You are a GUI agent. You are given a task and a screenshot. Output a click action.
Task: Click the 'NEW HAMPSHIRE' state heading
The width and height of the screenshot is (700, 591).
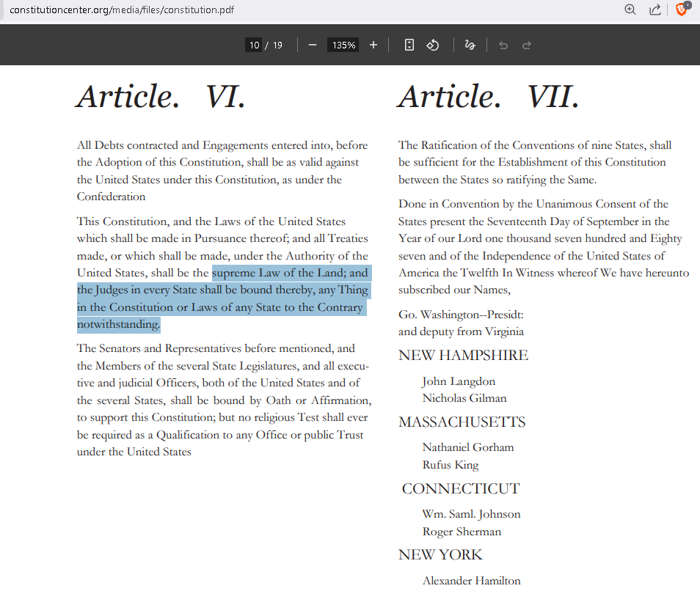coord(463,356)
